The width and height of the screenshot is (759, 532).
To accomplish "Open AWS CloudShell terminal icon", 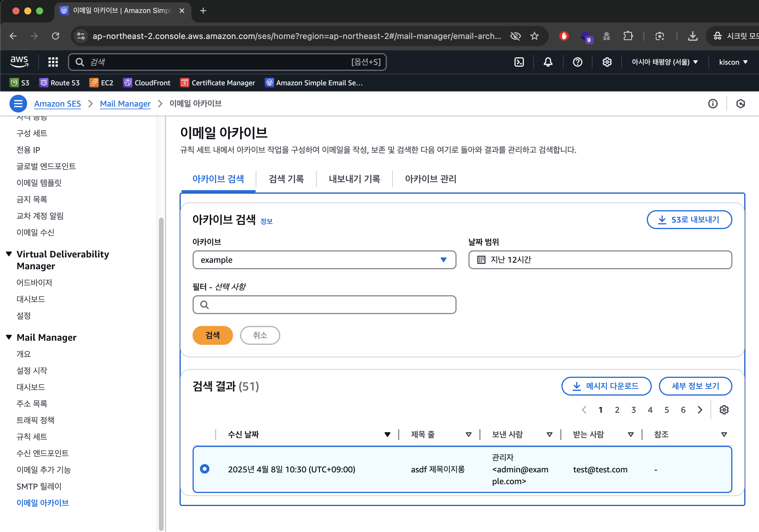I will pyautogui.click(x=519, y=62).
